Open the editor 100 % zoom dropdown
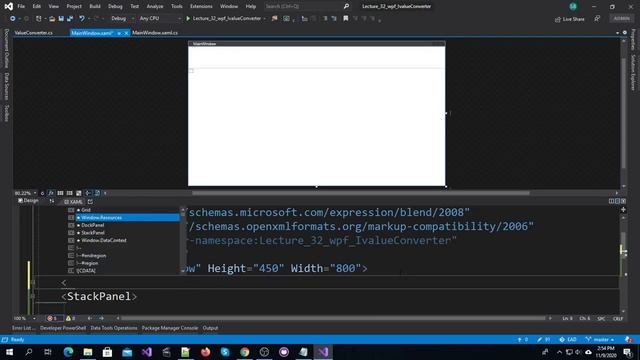640x360 pixels. coord(24,318)
